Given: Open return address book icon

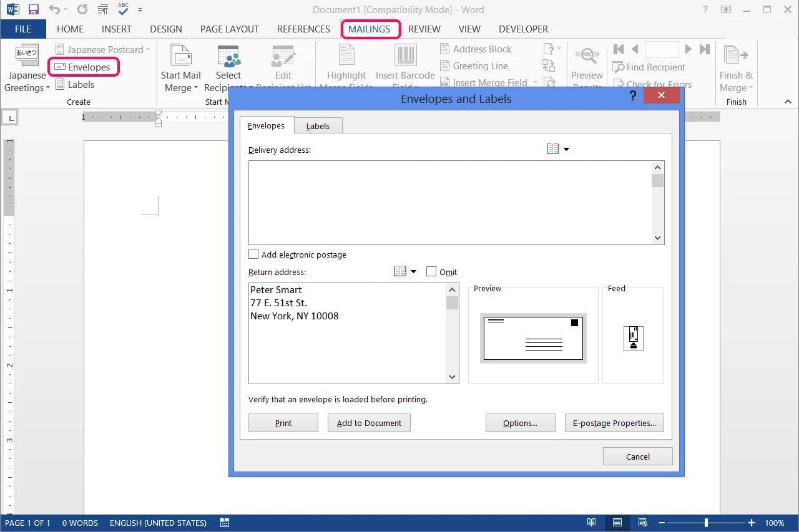Looking at the screenshot, I should pyautogui.click(x=400, y=271).
